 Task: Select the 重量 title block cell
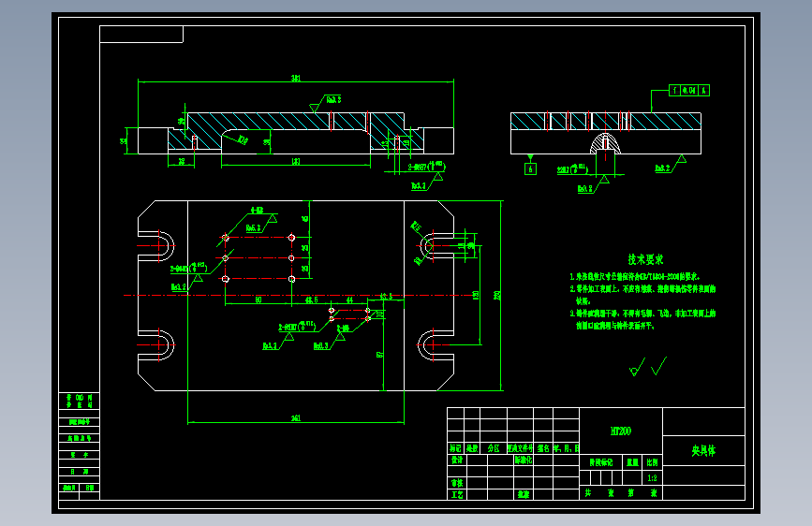(632, 462)
